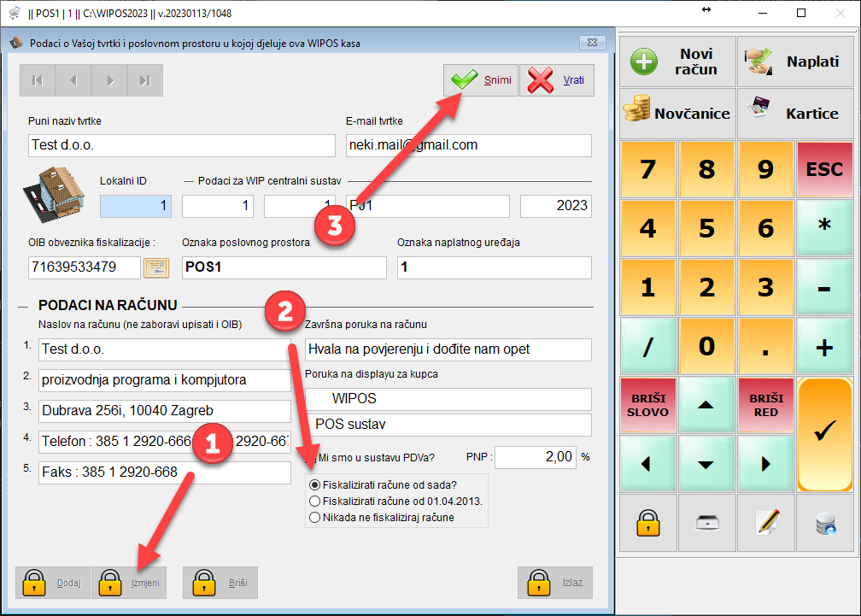Screen dimensions: 861x616
Task: Select 'Nikada ne fiskaliziraj račune' option
Action: pos(315,517)
